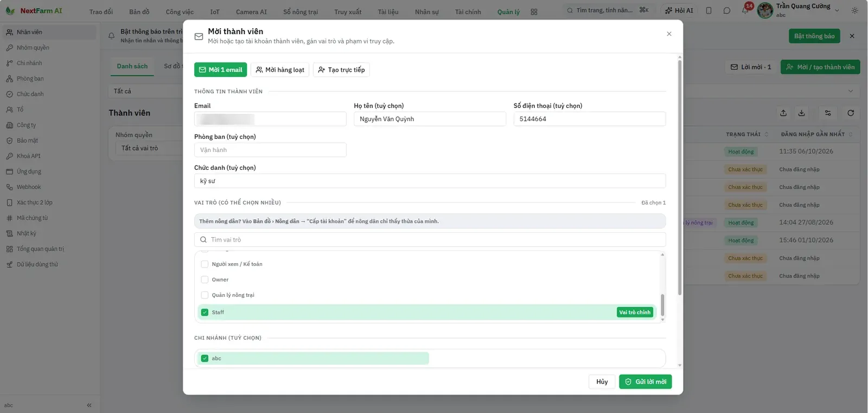This screenshot has width=868, height=413.
Task: Uncheck the Staff role checkbox
Action: click(x=205, y=313)
